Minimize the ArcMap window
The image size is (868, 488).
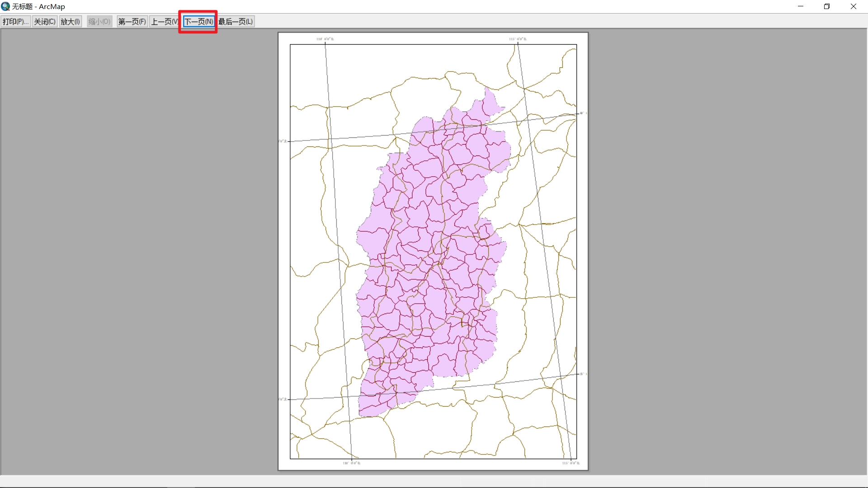(801, 6)
